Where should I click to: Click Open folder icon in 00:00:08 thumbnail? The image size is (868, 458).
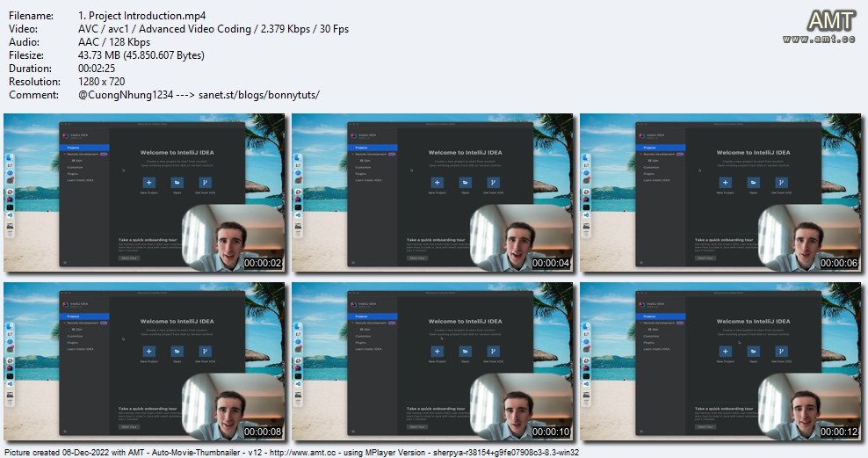click(177, 351)
